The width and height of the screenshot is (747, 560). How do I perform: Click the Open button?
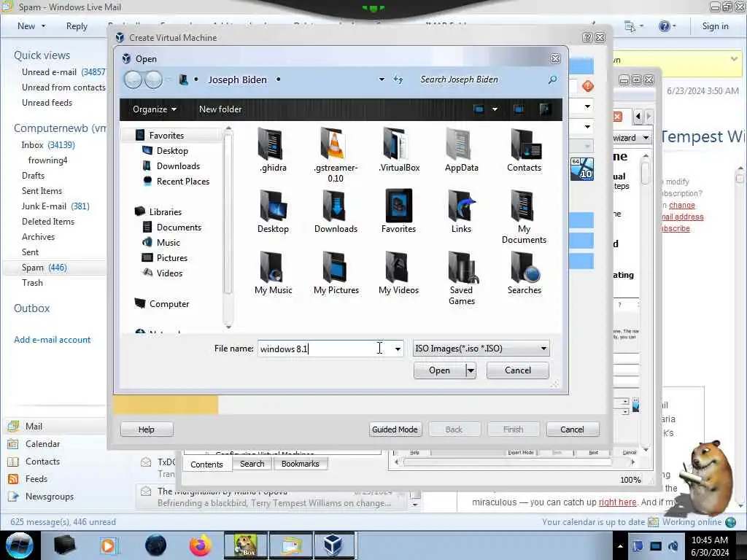(x=439, y=370)
